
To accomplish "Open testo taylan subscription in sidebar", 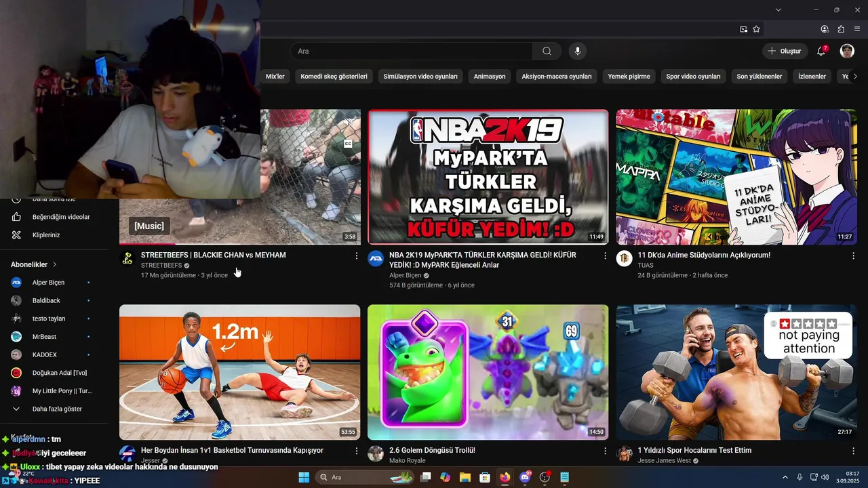I will click(x=54, y=319).
